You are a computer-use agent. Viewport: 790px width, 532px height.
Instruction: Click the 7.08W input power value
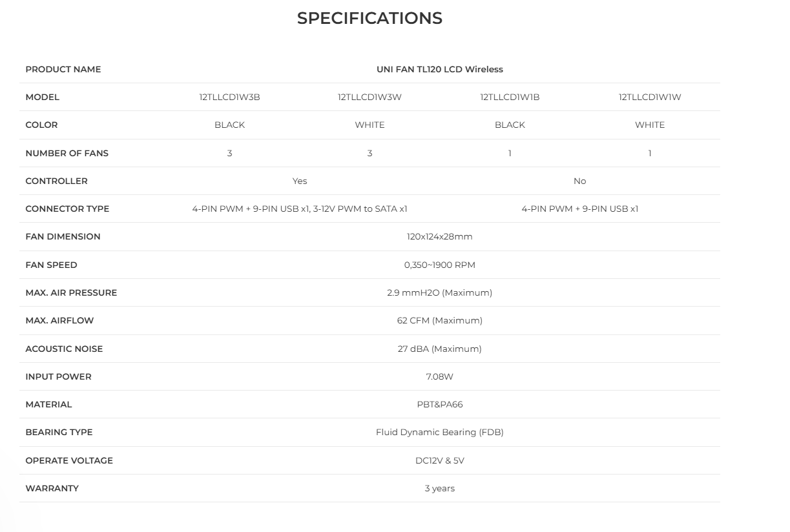(439, 377)
